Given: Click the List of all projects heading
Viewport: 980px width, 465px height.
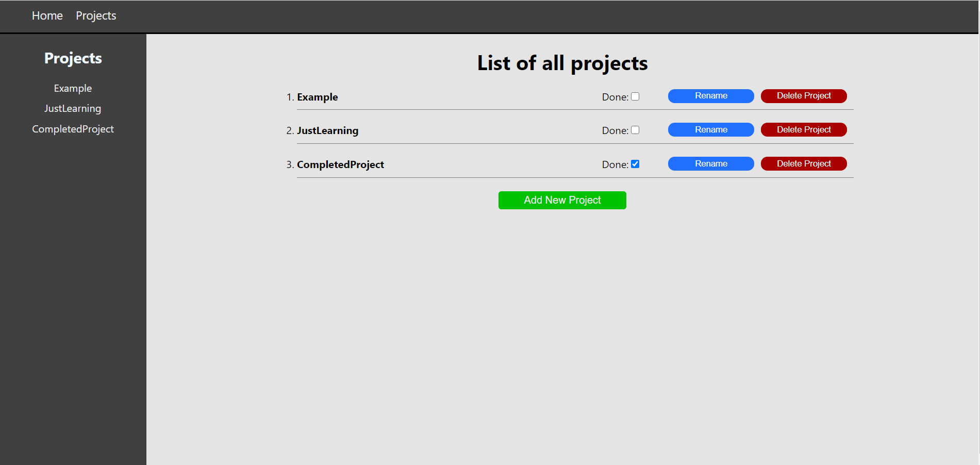Looking at the screenshot, I should click(562, 63).
